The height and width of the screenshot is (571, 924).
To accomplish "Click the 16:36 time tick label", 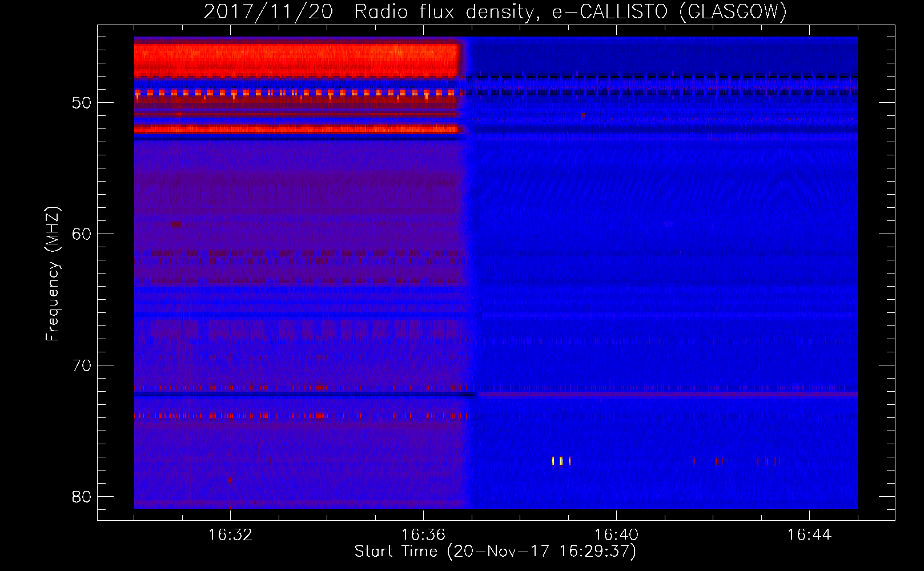I will click(423, 535).
